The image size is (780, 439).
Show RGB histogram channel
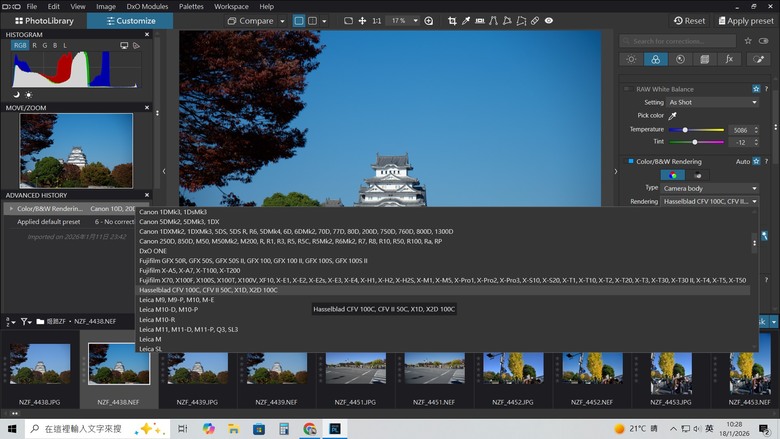[20, 45]
